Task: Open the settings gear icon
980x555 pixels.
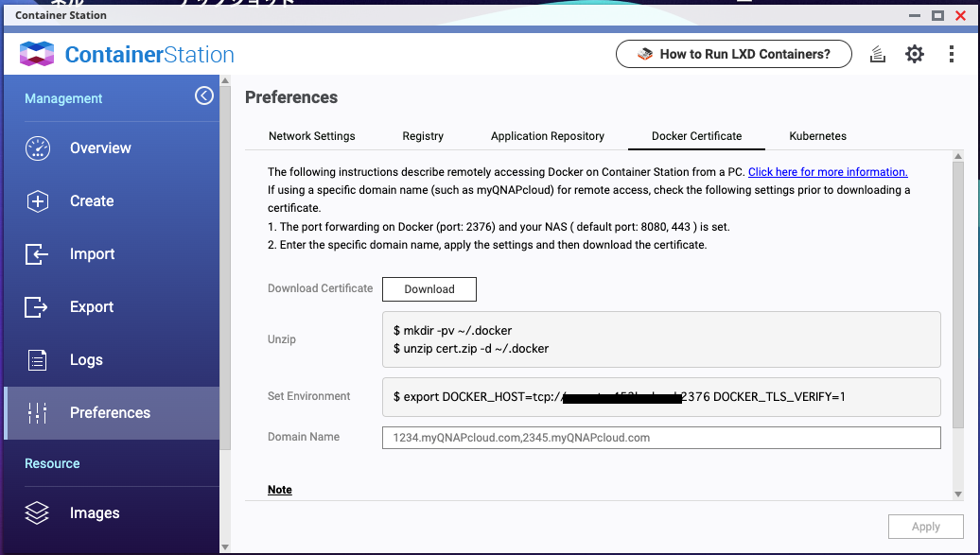Action: [x=915, y=54]
